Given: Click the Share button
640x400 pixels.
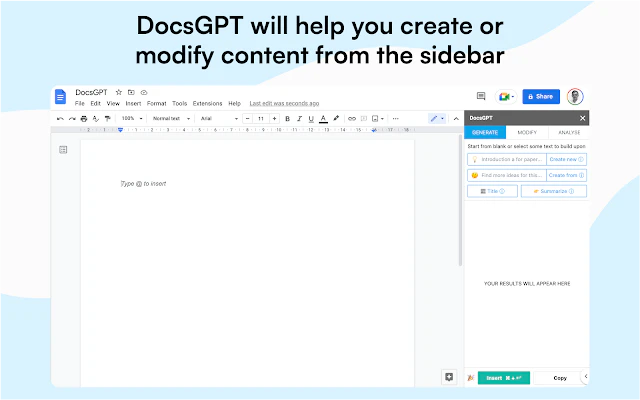Looking at the screenshot, I should click(541, 97).
